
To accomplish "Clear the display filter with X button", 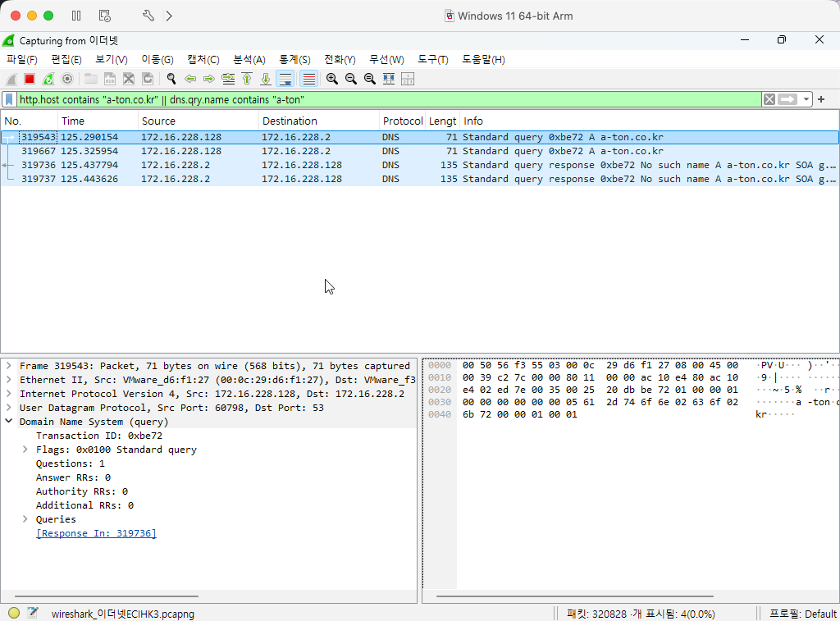I will coord(769,99).
